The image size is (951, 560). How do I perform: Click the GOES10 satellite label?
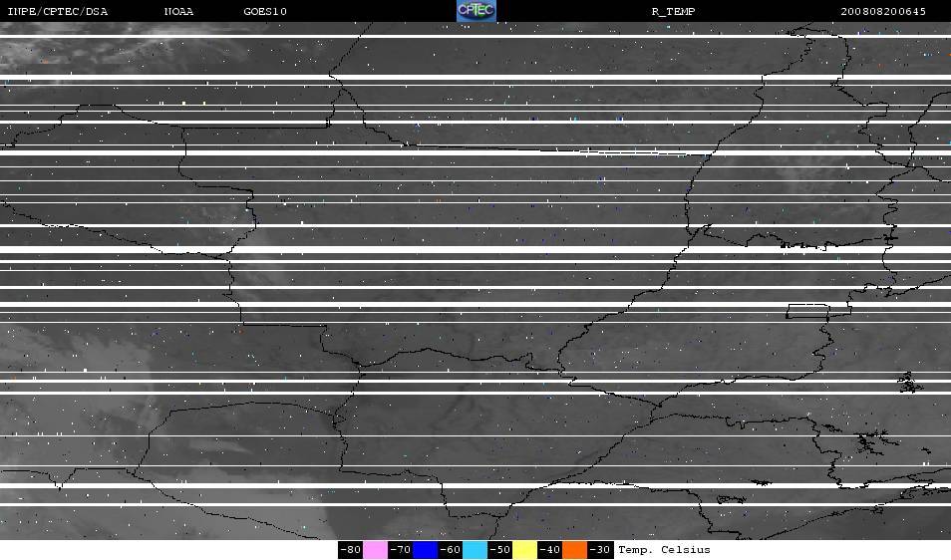(x=265, y=12)
